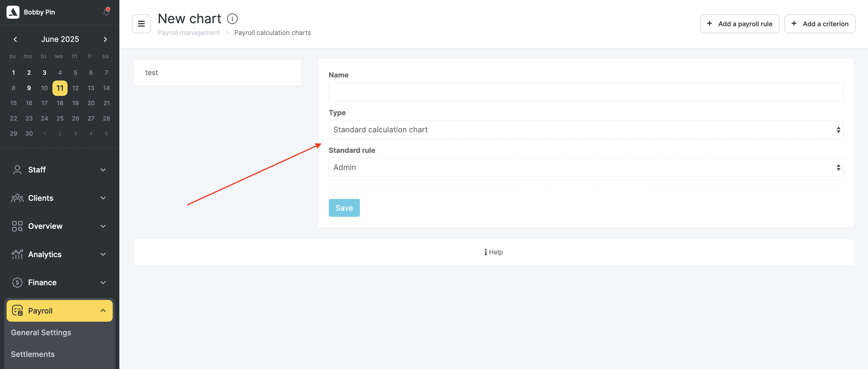Click the Finance dollar icon
This screenshot has height=369, width=868.
[x=17, y=282]
